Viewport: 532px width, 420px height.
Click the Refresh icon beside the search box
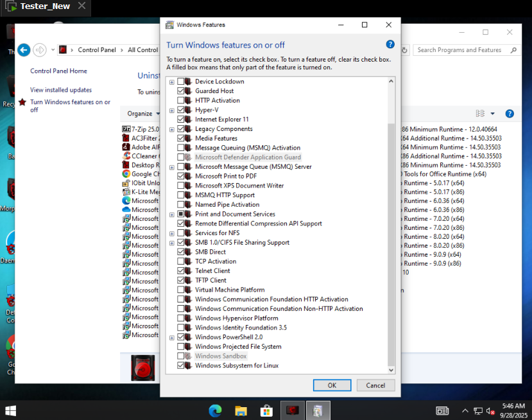[x=404, y=50]
